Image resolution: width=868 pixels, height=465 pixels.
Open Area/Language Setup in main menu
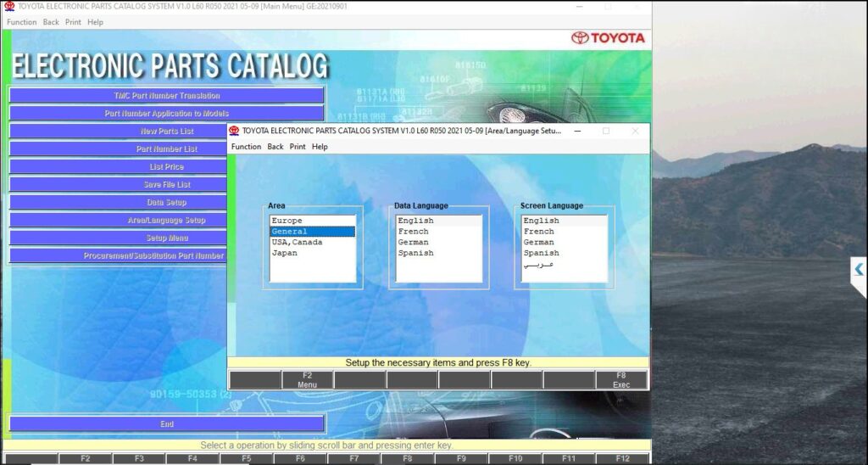point(119,220)
